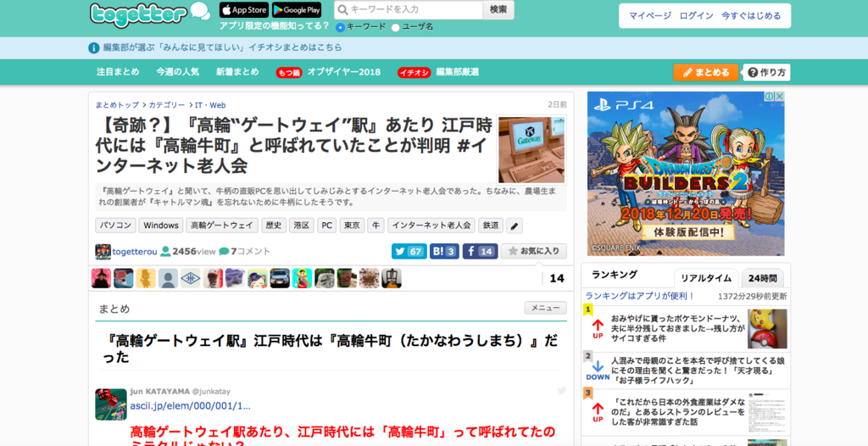Click the 高輪ゲートウェイ tag
This screenshot has width=868, height=446.
[221, 226]
